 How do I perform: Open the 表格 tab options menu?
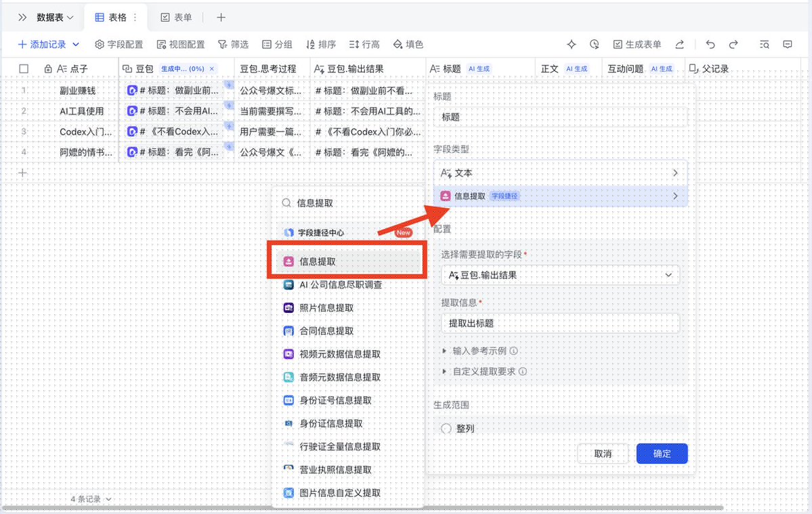(x=135, y=18)
